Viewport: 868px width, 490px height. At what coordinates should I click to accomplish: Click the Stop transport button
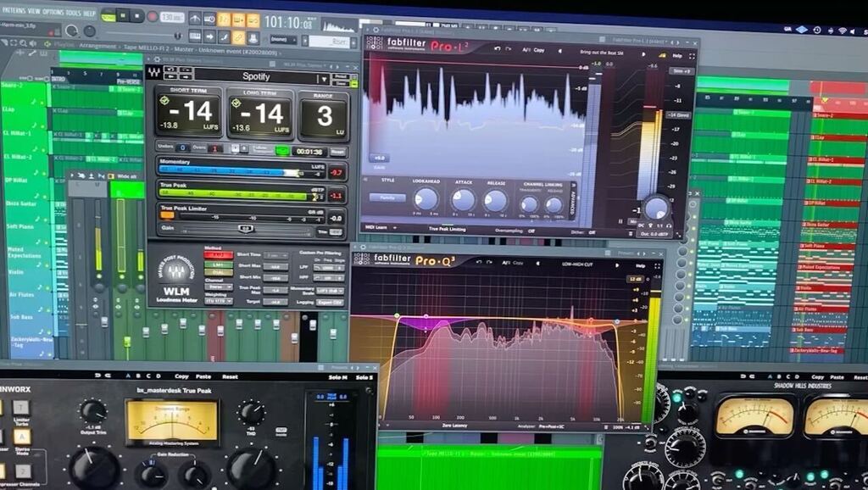tap(137, 16)
